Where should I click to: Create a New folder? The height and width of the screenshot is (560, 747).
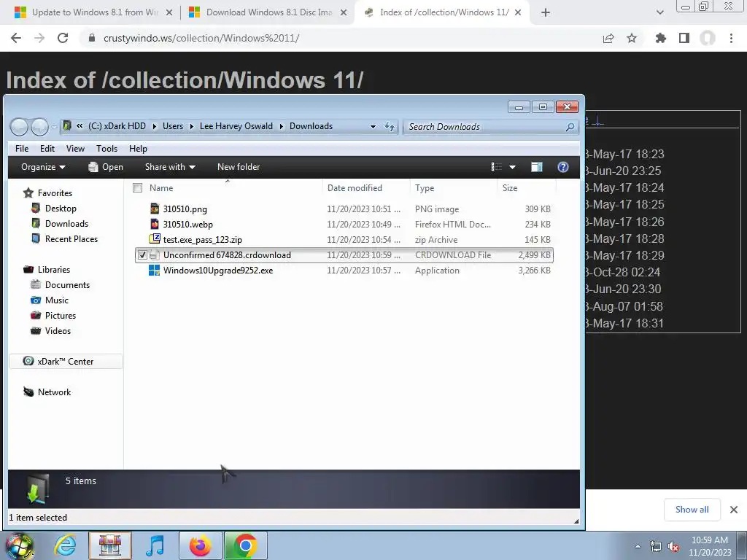[239, 167]
